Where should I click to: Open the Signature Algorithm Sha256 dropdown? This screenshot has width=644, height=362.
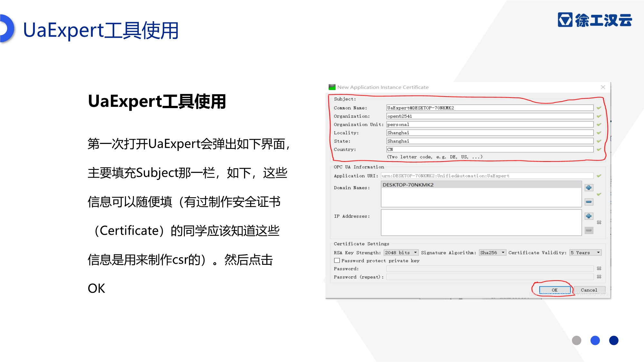click(x=492, y=253)
